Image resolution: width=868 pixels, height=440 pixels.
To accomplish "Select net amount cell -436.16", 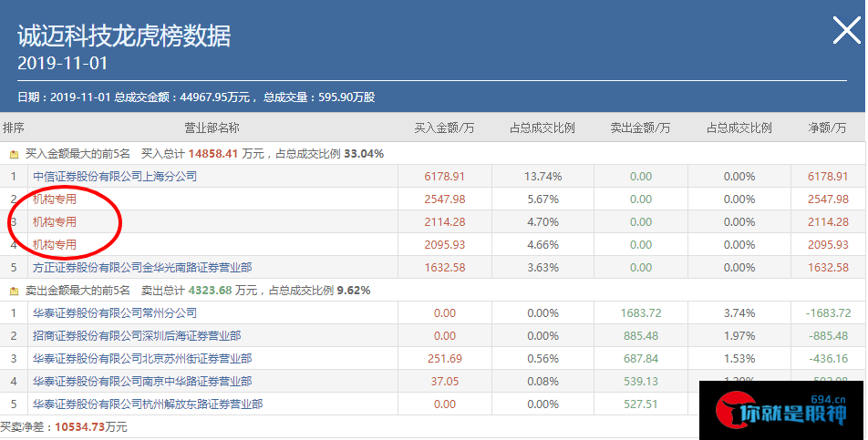I will pos(828,359).
